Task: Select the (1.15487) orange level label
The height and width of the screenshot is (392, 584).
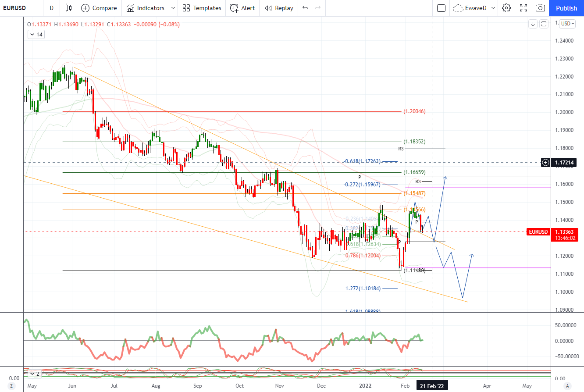Action: coord(414,193)
